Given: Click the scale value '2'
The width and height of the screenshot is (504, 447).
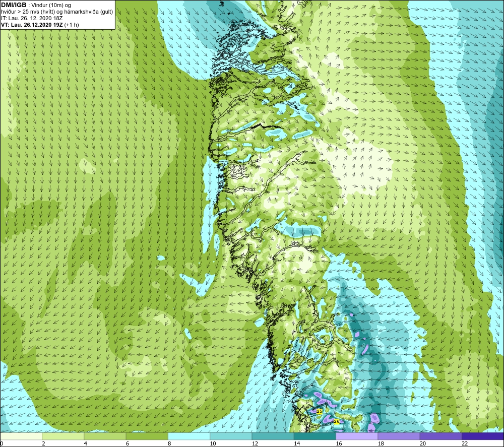Looking at the screenshot, I should pos(43,443).
